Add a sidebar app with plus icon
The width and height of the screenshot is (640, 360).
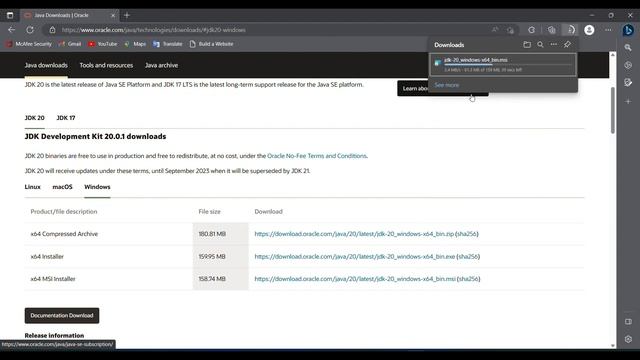pos(628,101)
